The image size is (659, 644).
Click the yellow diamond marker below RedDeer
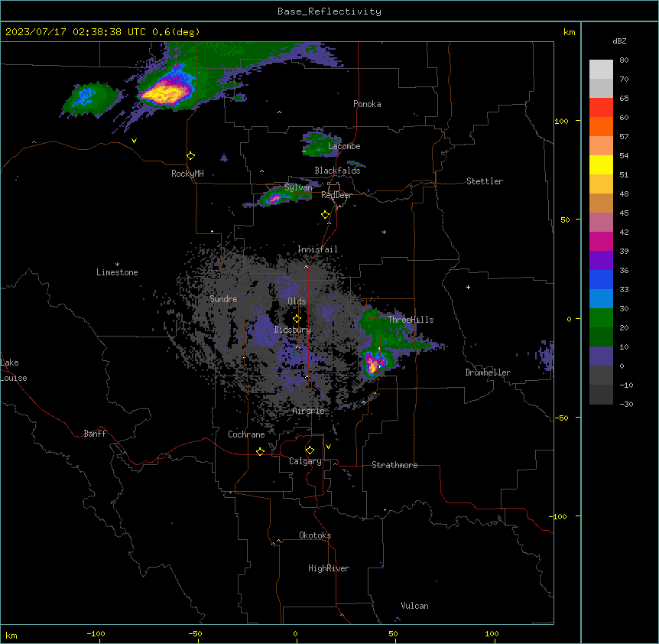click(x=325, y=215)
